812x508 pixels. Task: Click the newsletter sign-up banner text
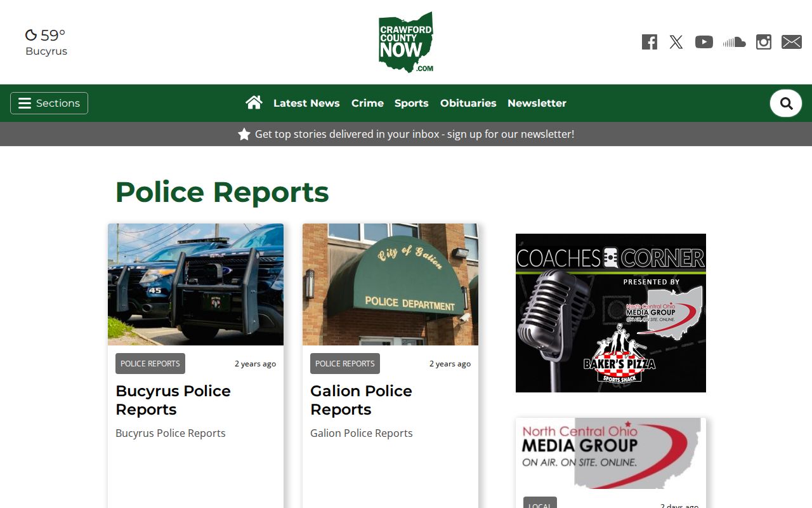[414, 134]
